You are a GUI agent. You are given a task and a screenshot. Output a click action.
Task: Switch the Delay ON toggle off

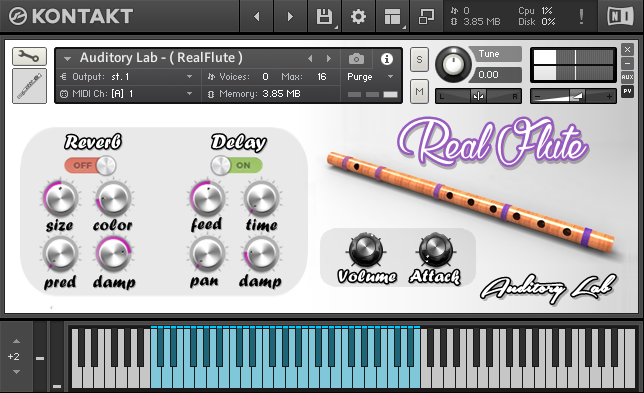coord(237,165)
